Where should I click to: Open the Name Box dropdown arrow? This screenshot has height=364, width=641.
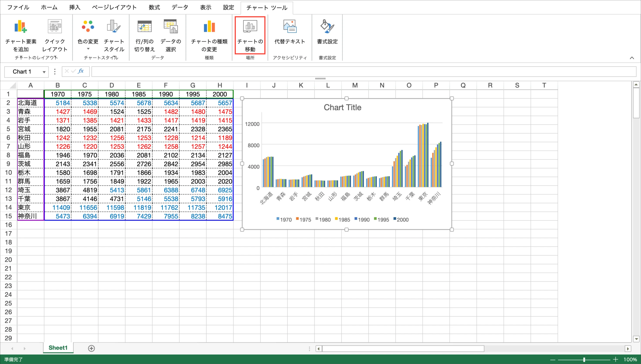[44, 72]
